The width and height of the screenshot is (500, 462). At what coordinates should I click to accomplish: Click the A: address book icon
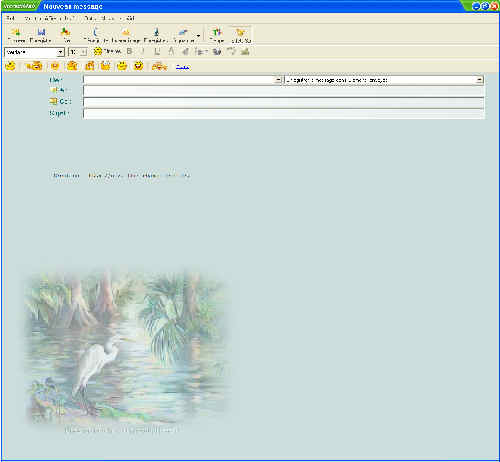point(53,90)
